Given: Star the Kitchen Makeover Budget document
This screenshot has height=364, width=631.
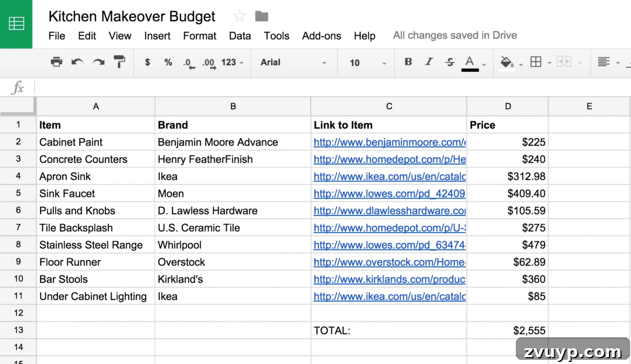Looking at the screenshot, I should [x=239, y=16].
